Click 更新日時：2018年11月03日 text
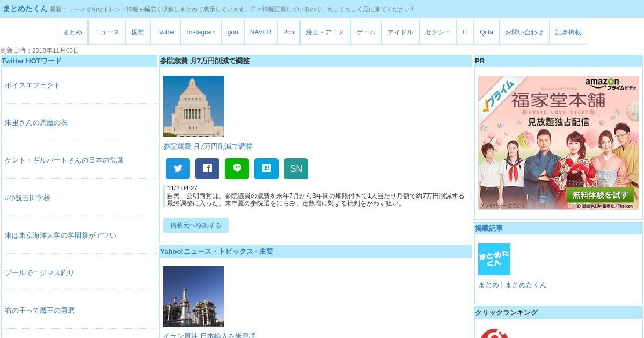This screenshot has width=644, height=338. (x=40, y=50)
